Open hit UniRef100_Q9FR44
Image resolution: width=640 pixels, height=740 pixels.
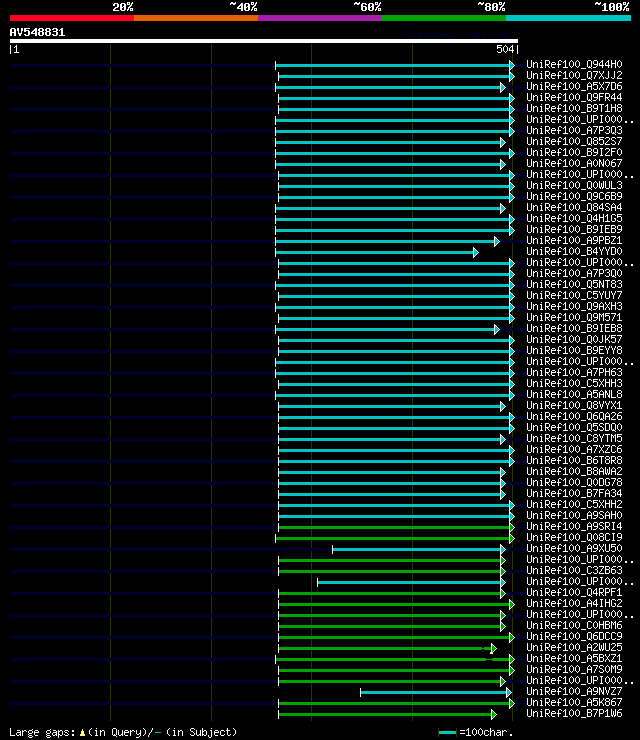click(574, 97)
